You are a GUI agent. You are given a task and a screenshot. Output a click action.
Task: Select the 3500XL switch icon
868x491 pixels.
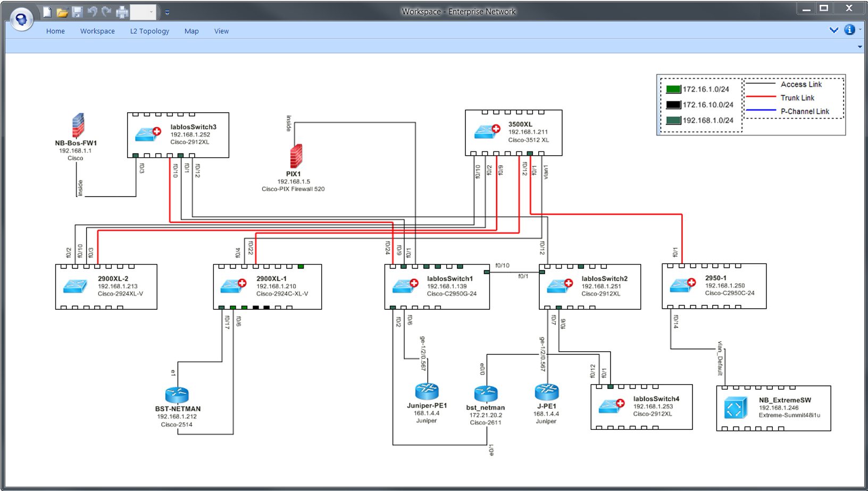pos(487,131)
